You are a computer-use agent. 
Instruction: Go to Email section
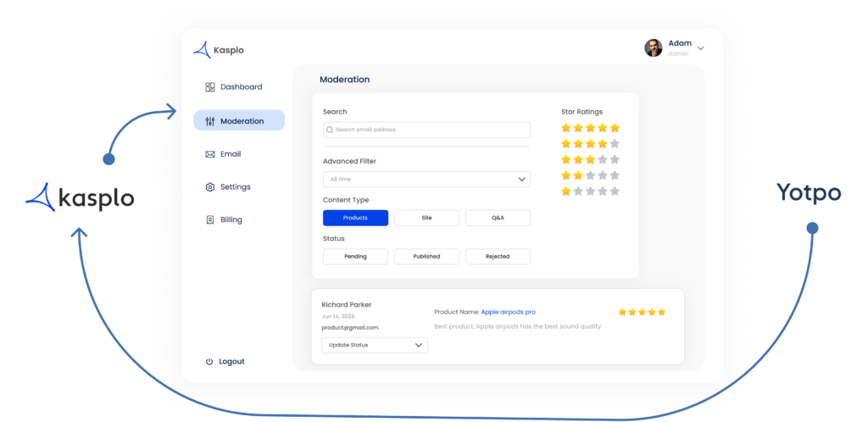click(x=231, y=154)
